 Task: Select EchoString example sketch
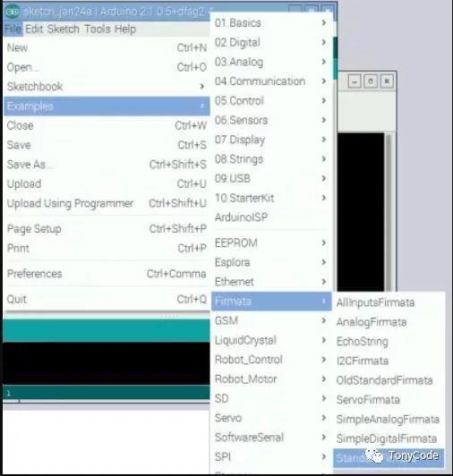[363, 342]
